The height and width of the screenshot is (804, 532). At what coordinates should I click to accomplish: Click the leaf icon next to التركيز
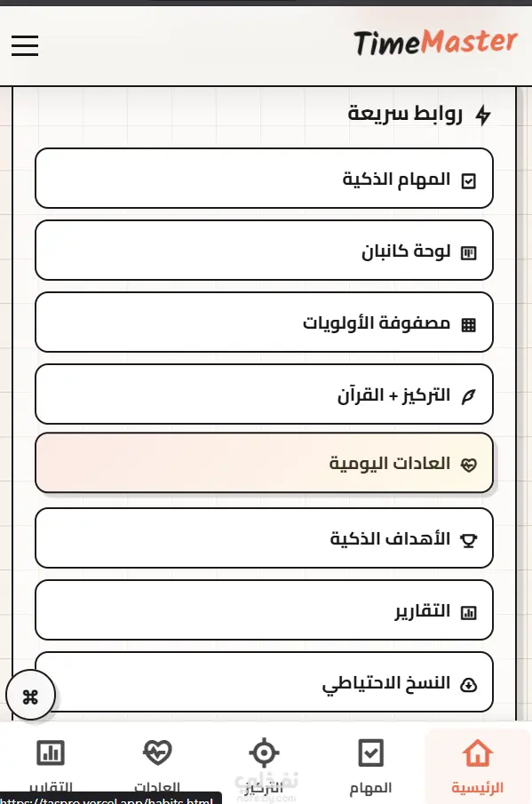(x=468, y=396)
